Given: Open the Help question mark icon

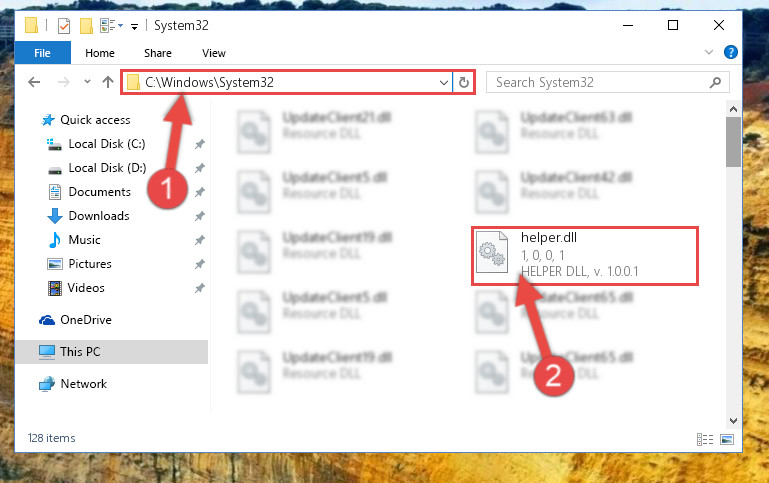Looking at the screenshot, I should tap(730, 52).
